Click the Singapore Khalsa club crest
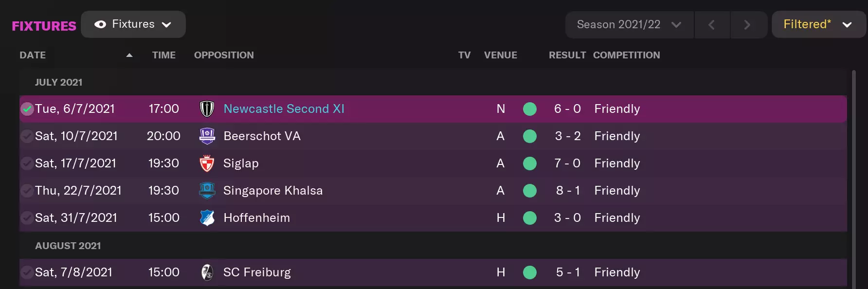 coord(207,191)
